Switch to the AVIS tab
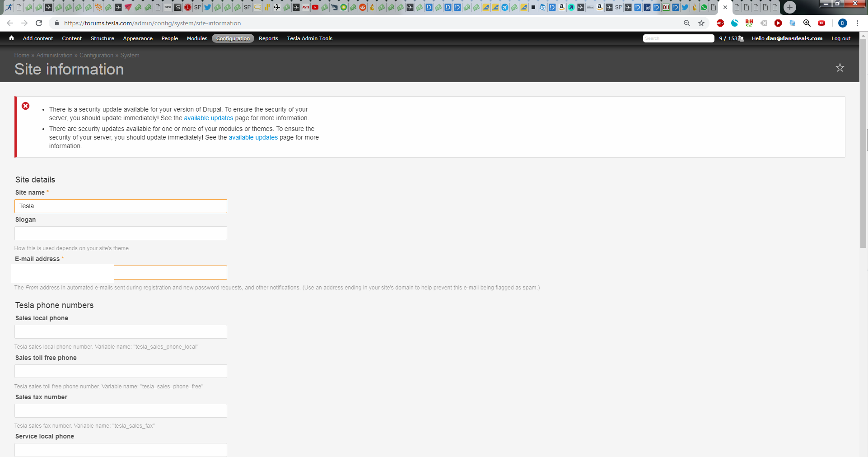 (306, 7)
